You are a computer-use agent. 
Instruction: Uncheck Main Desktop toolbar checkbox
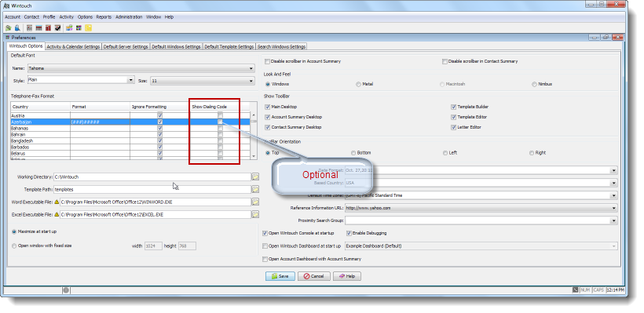[x=267, y=107]
